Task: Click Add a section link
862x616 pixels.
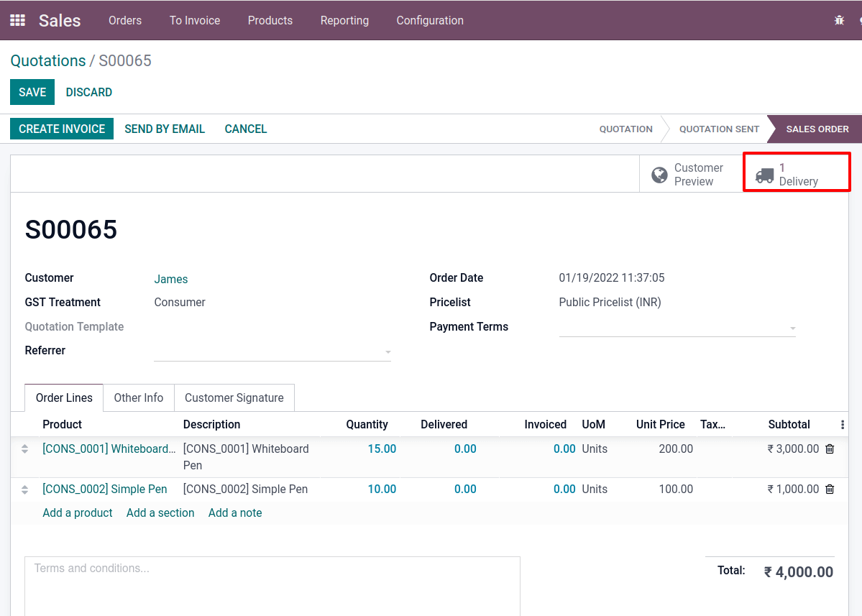Action: pyautogui.click(x=160, y=512)
